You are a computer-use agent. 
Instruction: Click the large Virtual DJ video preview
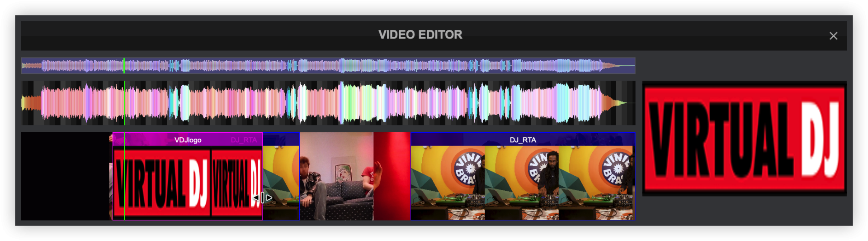(x=744, y=139)
